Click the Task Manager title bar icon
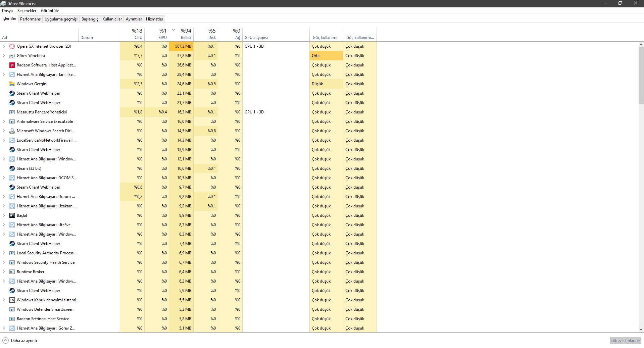The height and width of the screenshot is (348, 644). [x=3, y=3]
